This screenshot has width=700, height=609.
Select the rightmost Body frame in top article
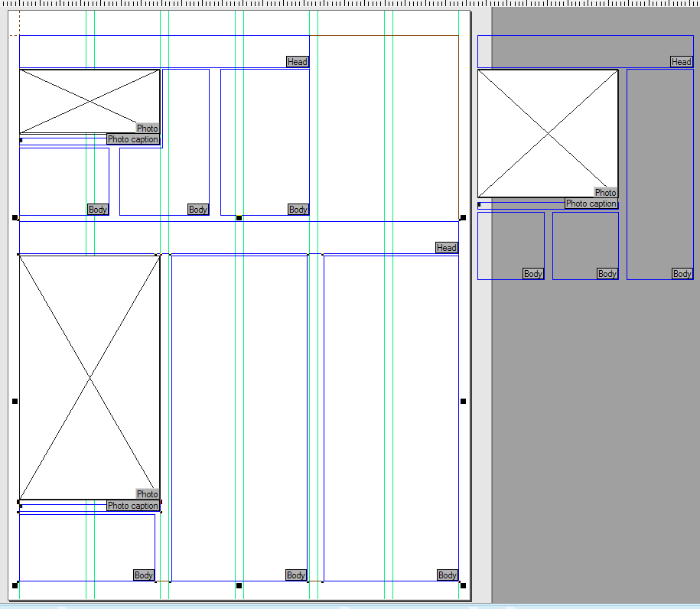265,142
